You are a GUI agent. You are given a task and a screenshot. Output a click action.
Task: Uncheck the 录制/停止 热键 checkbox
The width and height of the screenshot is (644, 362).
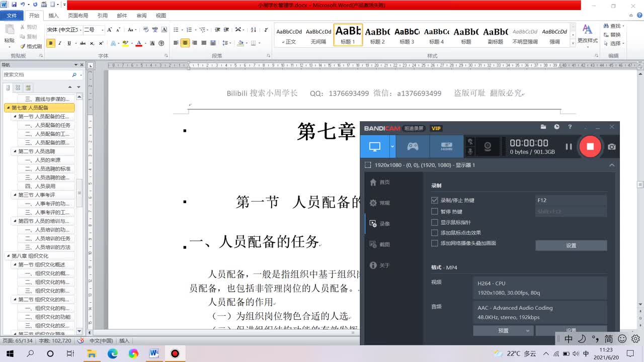pyautogui.click(x=435, y=200)
